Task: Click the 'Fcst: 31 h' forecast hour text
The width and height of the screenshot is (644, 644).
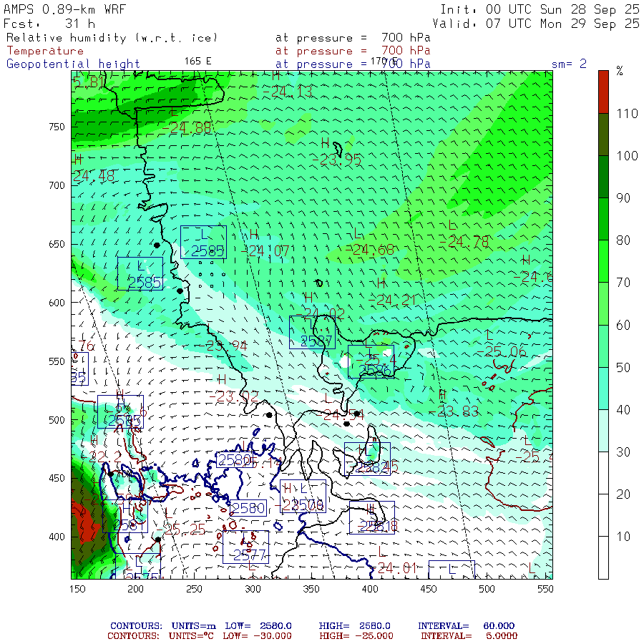Action: [49, 24]
